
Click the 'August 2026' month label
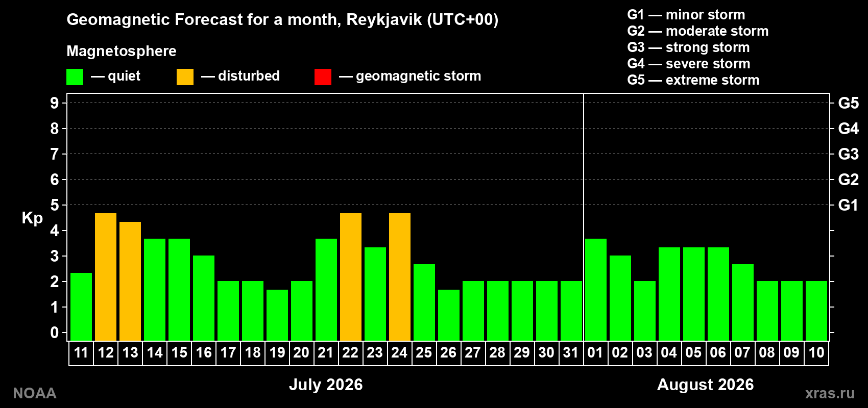tap(705, 385)
